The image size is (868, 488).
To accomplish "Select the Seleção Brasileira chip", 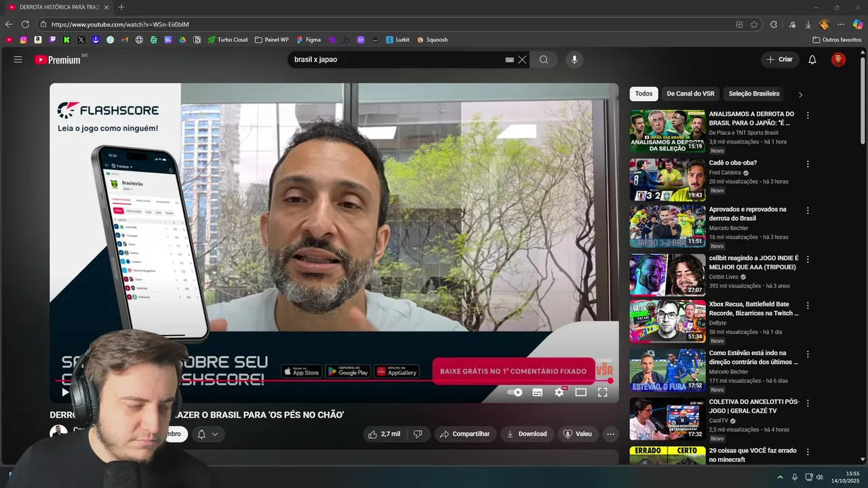I will click(754, 94).
